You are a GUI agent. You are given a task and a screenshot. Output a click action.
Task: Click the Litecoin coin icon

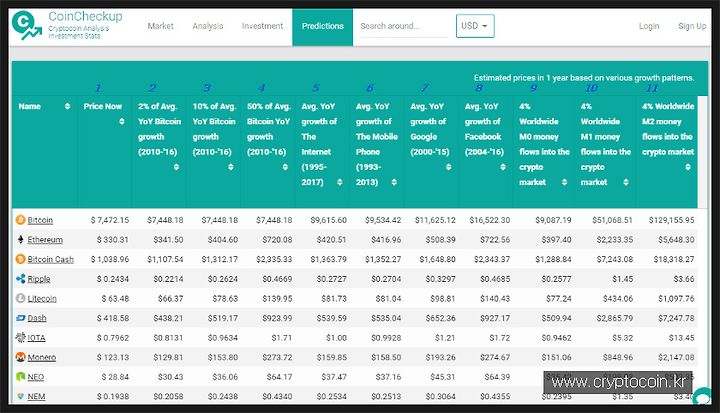[20, 298]
